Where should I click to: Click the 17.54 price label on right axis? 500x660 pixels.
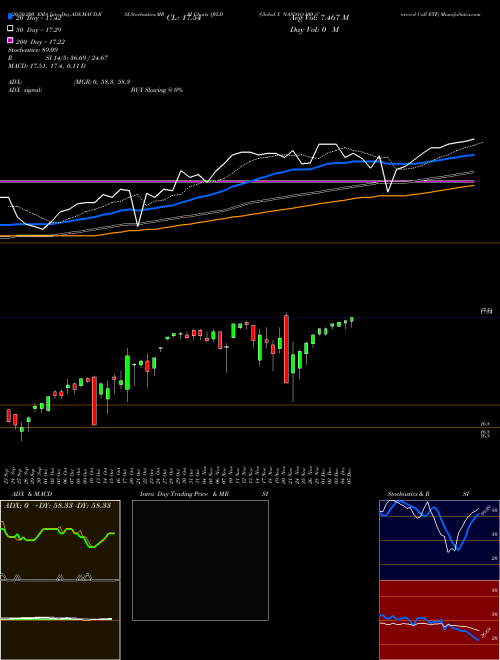point(487,311)
